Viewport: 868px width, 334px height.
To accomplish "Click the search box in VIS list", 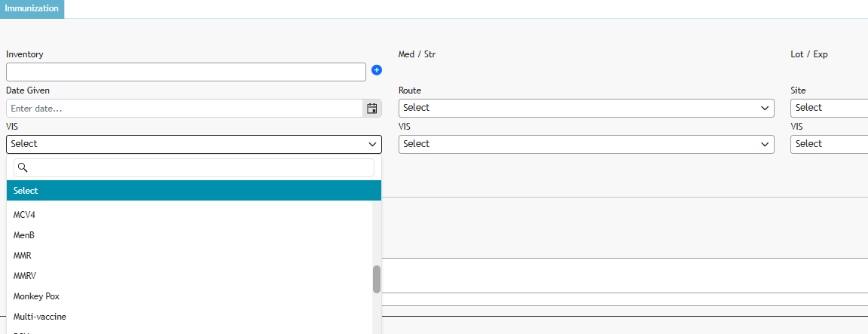I will pos(200,167).
